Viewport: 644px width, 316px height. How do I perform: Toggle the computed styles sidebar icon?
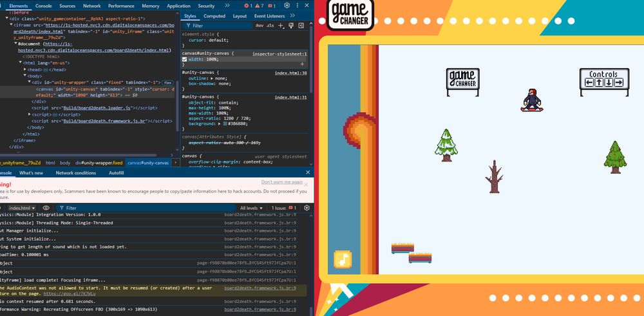(x=301, y=26)
